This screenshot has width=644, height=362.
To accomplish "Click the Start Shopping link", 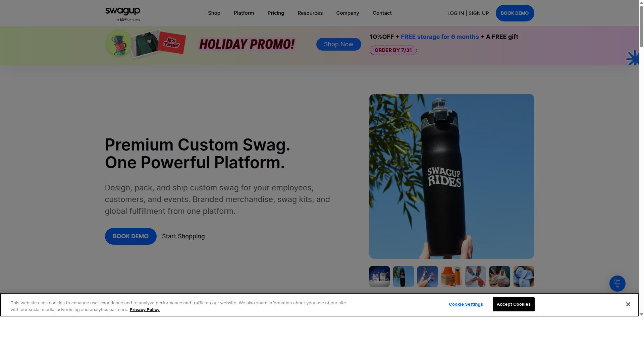I will [x=183, y=236].
